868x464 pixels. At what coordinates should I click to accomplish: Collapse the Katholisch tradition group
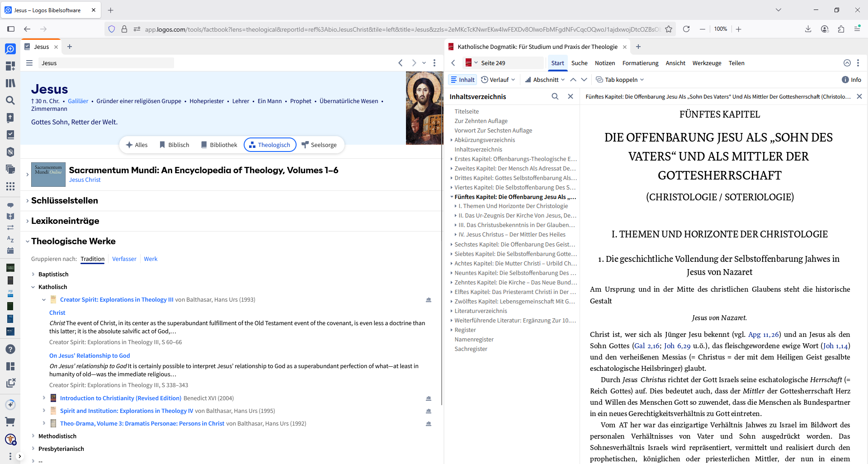click(x=33, y=287)
